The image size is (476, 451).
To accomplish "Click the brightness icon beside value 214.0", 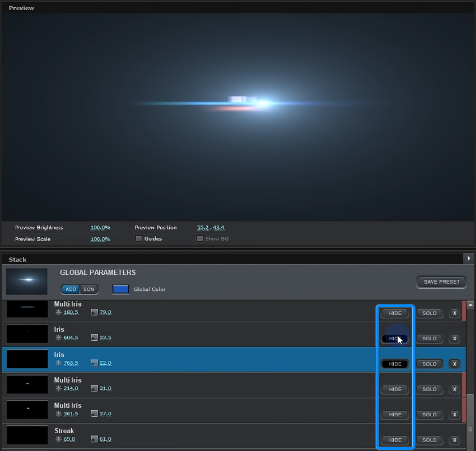I will pyautogui.click(x=58, y=388).
